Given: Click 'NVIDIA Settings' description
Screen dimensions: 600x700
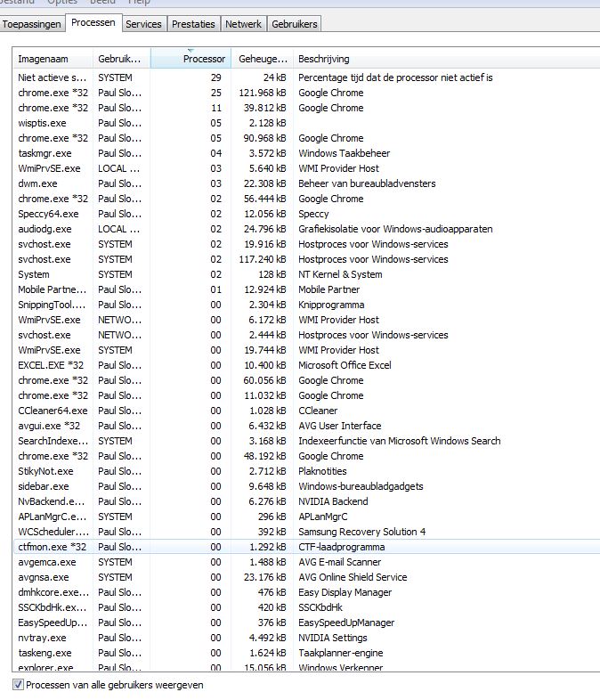Looking at the screenshot, I should (333, 638).
